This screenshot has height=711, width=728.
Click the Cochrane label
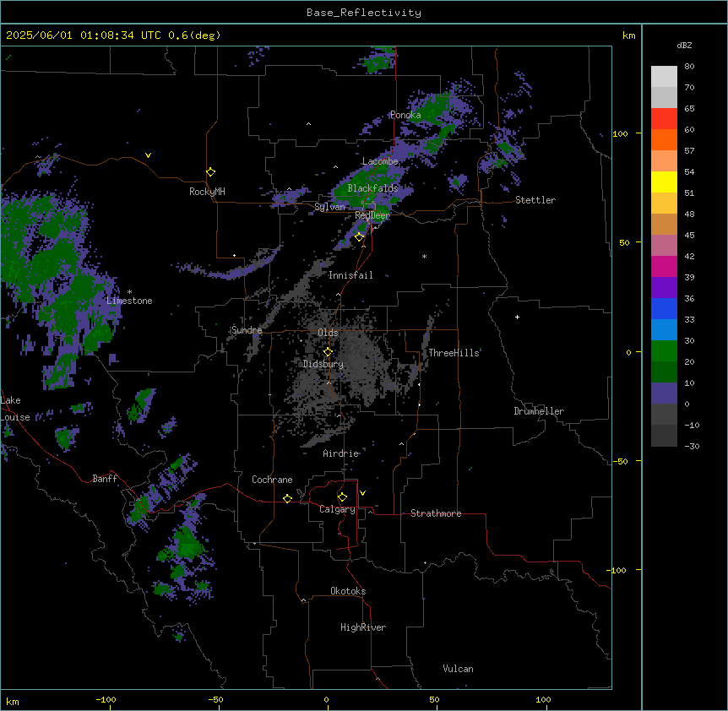[272, 480]
